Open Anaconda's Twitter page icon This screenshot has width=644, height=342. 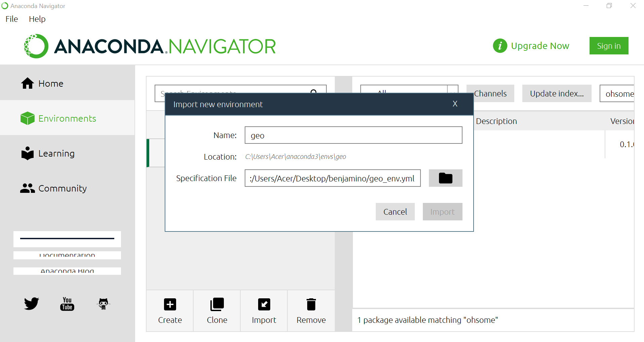[32, 304]
